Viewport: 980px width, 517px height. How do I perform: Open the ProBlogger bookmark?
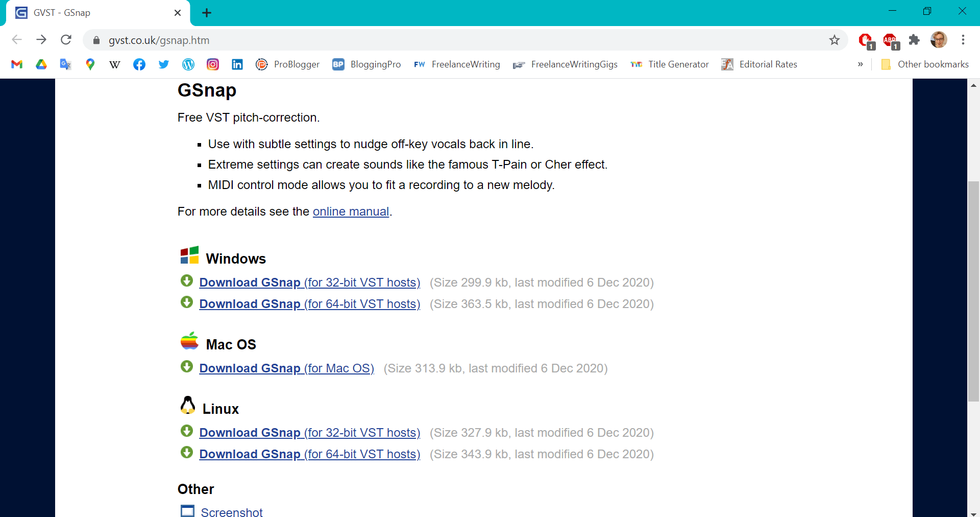288,64
